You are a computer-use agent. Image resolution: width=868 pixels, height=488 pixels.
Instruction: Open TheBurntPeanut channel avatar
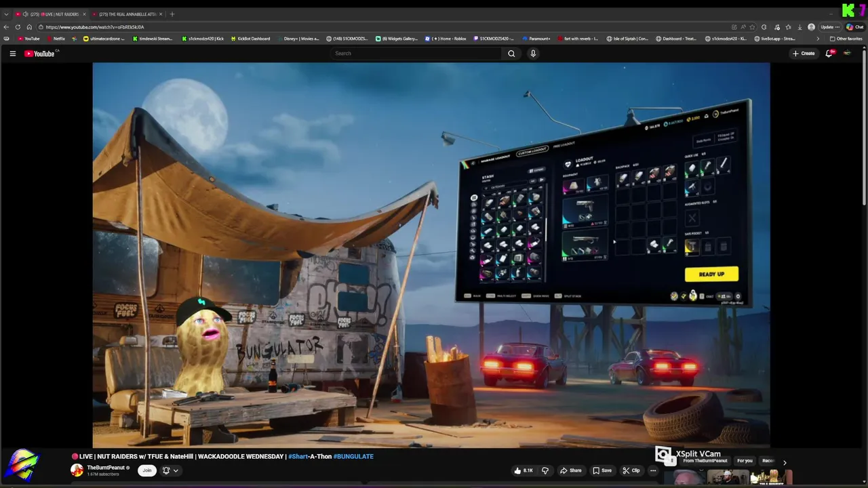[77, 470]
